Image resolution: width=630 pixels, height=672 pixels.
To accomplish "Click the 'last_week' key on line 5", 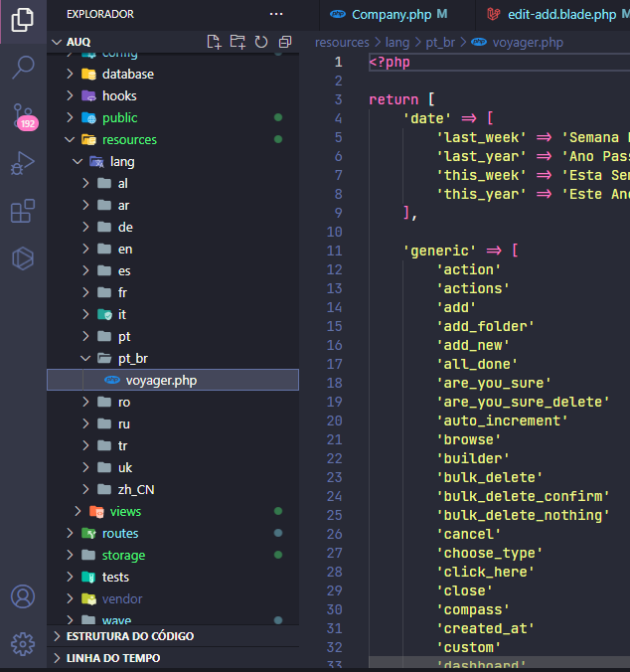I will [481, 137].
